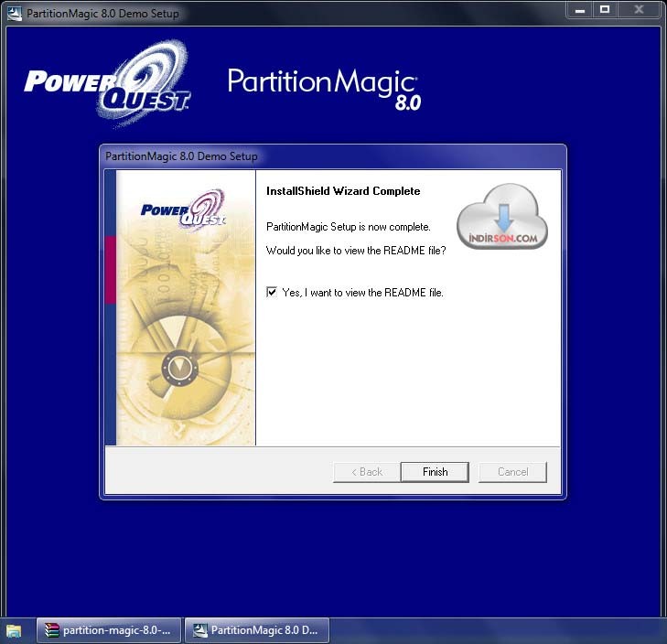667x644 pixels.
Task: Click 'PartitionMagic Setup is now complete.' text
Action: [x=348, y=227]
